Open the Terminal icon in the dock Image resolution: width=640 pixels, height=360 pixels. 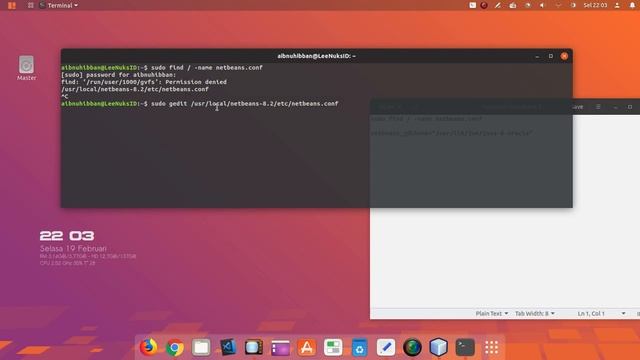pos(465,347)
